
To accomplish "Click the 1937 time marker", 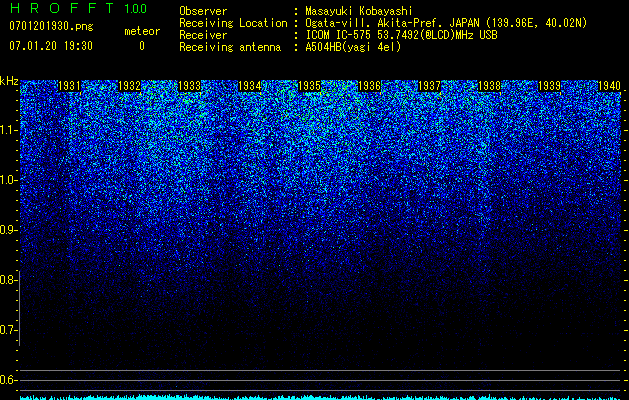I will point(429,86).
